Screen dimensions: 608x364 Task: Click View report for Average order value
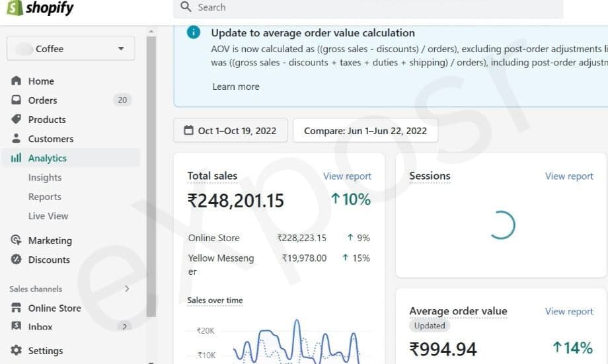click(569, 312)
